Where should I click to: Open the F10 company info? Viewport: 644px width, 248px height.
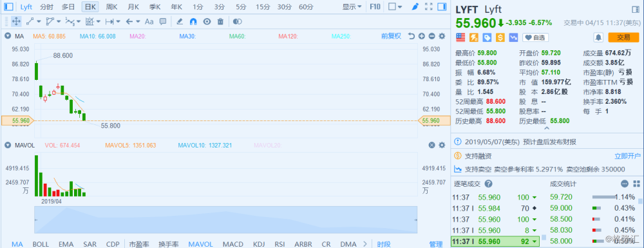(375, 6)
